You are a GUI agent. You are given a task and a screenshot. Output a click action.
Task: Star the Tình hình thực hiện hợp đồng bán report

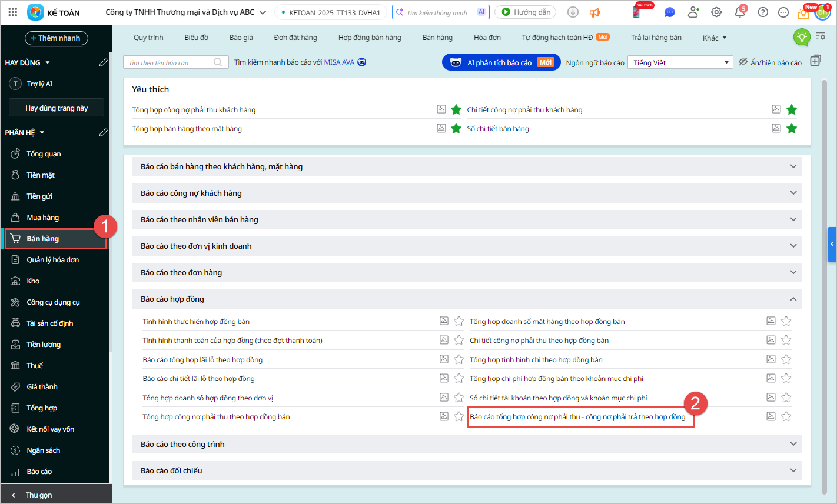(x=459, y=321)
